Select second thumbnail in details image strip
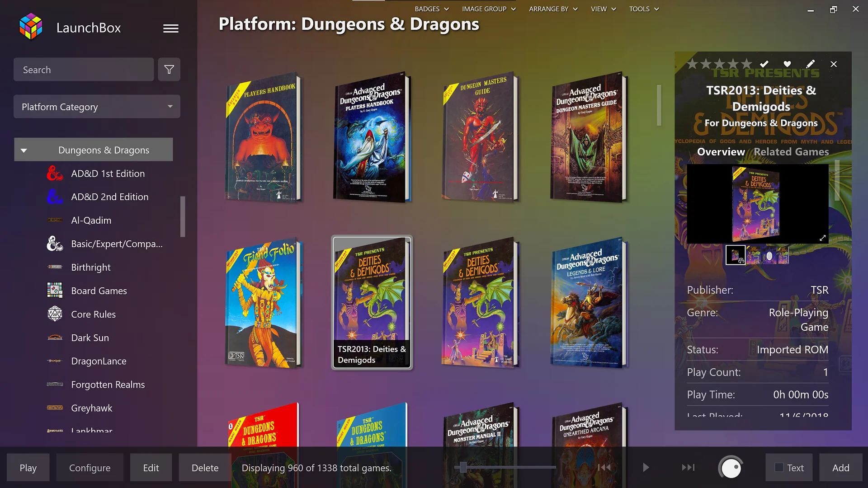Screen dimensions: 868x488 (x=753, y=255)
